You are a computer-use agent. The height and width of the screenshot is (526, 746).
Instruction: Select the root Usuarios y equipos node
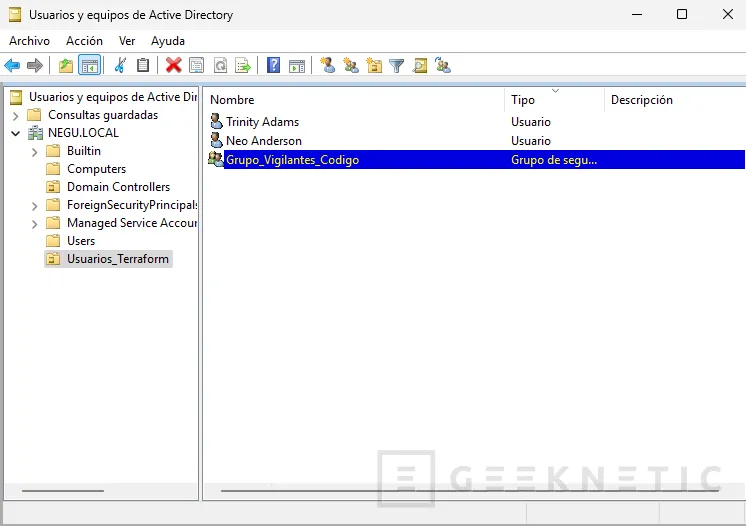[113, 97]
